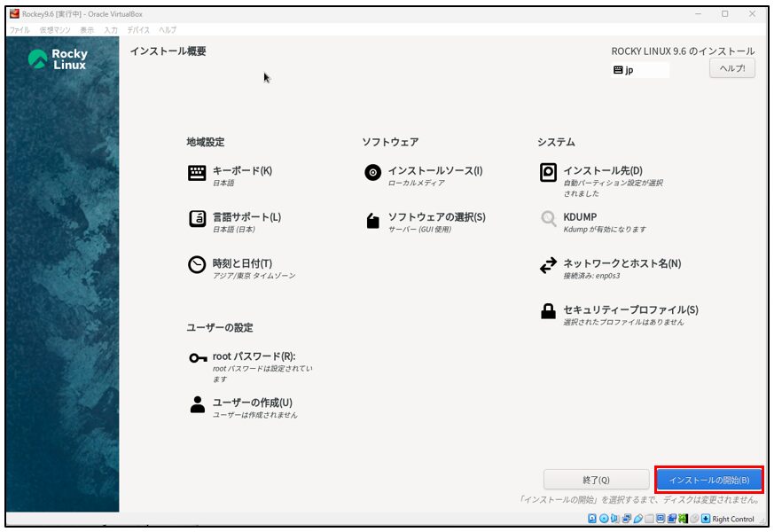774x532 pixels.
Task: Select インストールソース(I) disc icon
Action: coord(373,173)
